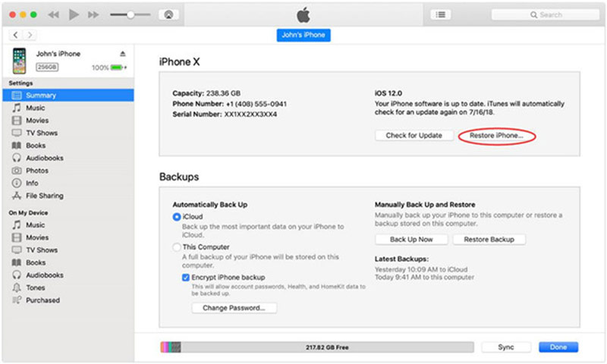Screen dimensions: 607x364
Task: Click the back navigation chevron
Action: pyautogui.click(x=14, y=35)
